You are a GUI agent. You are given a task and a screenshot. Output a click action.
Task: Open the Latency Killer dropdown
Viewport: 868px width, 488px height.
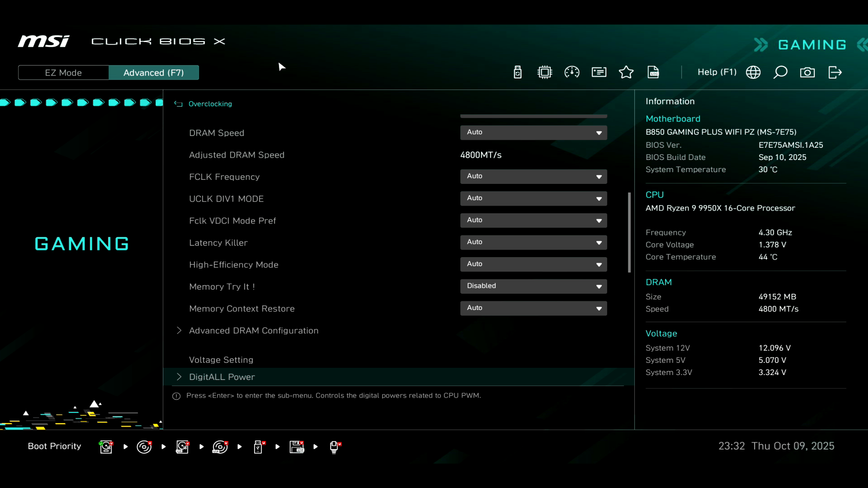point(533,242)
